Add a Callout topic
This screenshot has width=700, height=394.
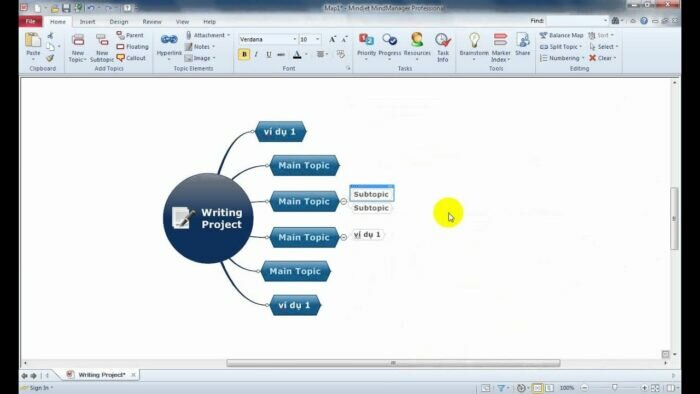click(131, 58)
